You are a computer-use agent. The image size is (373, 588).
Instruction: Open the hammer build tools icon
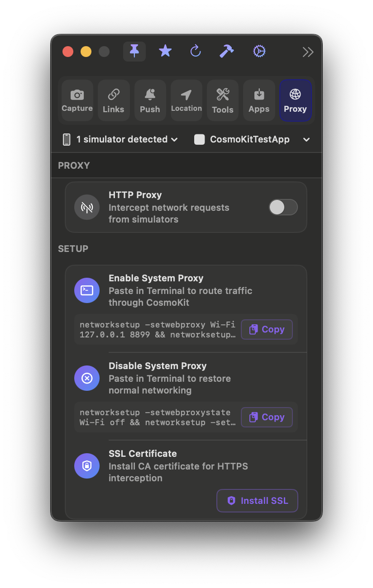click(226, 51)
